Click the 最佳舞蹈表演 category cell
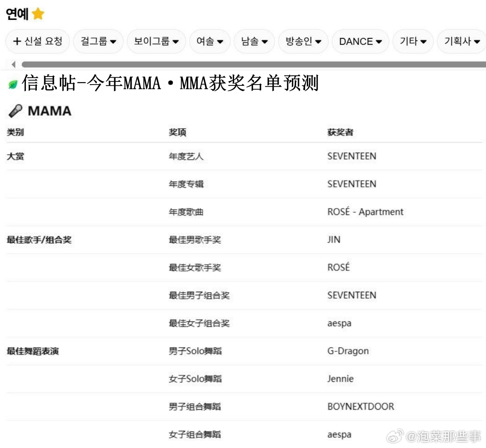This screenshot has width=486, height=448. pos(33,351)
